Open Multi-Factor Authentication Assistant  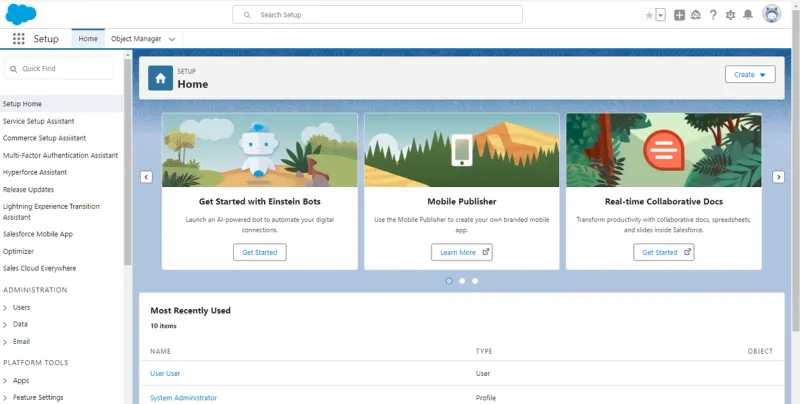pyautogui.click(x=60, y=156)
